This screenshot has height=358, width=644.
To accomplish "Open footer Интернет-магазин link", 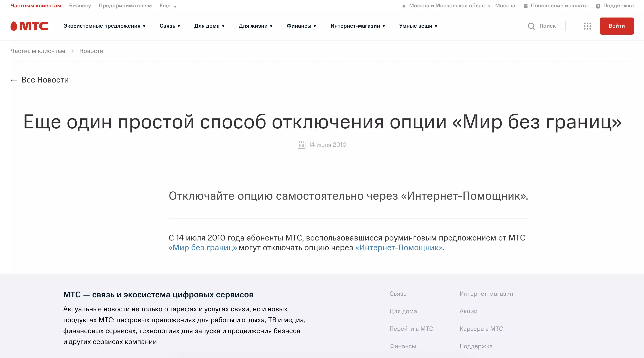I will (486, 294).
